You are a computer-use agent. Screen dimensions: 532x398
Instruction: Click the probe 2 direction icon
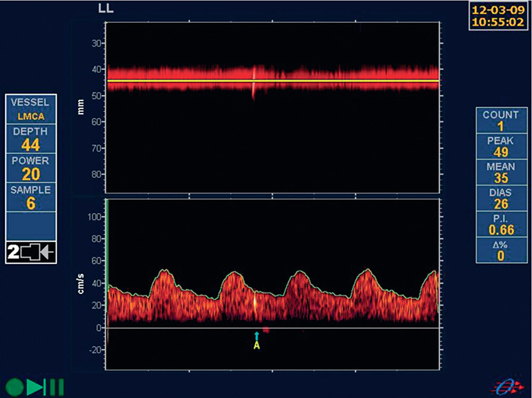[x=31, y=252]
